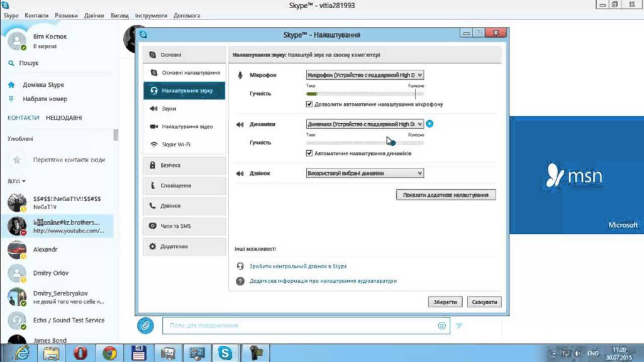Click the paperclip attach file button
This screenshot has width=644, height=362.
coord(145,326)
